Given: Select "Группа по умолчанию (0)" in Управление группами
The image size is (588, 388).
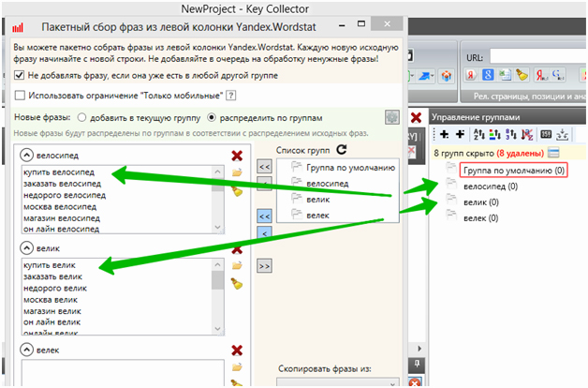Looking at the screenshot, I should point(514,170).
